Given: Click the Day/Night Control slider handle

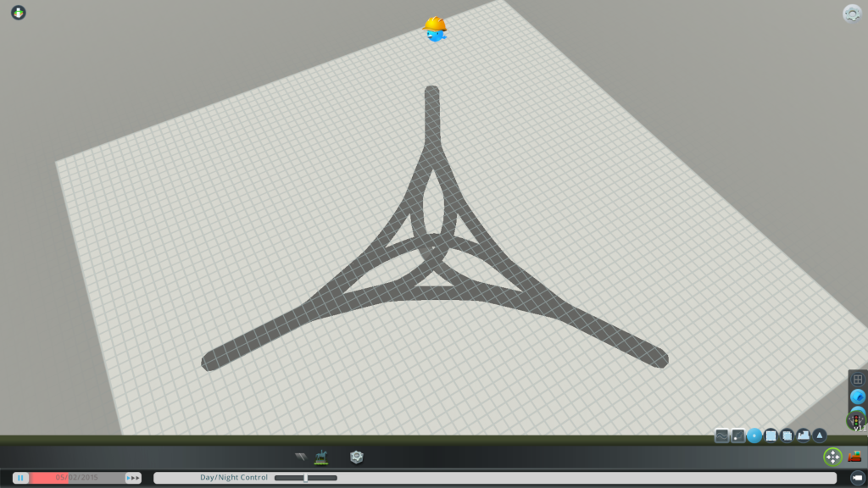Looking at the screenshot, I should 305,478.
